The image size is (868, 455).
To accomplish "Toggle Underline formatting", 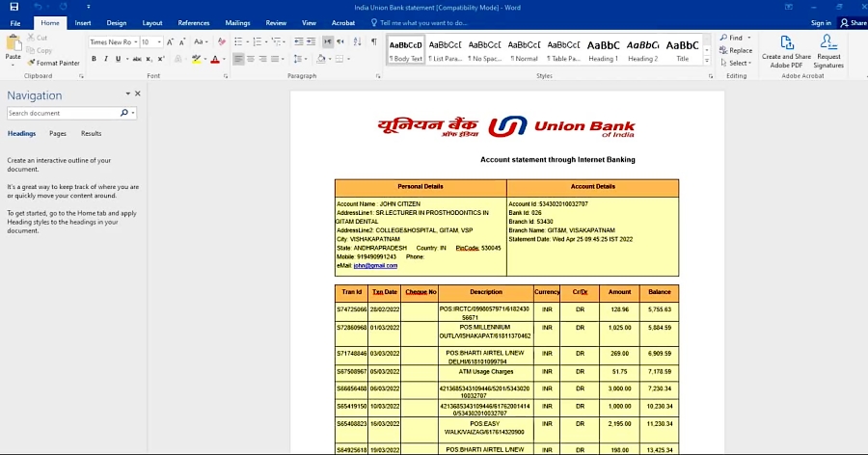I will tap(118, 59).
